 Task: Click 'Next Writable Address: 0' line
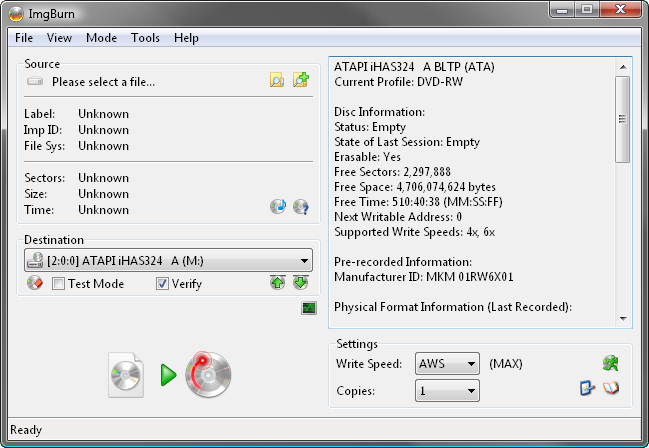(398, 217)
